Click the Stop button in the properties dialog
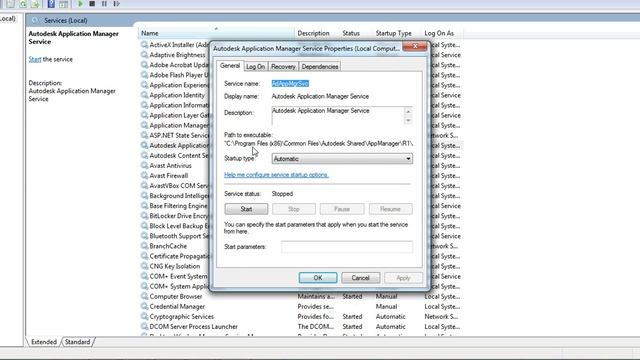The height and width of the screenshot is (360, 640). [x=294, y=209]
